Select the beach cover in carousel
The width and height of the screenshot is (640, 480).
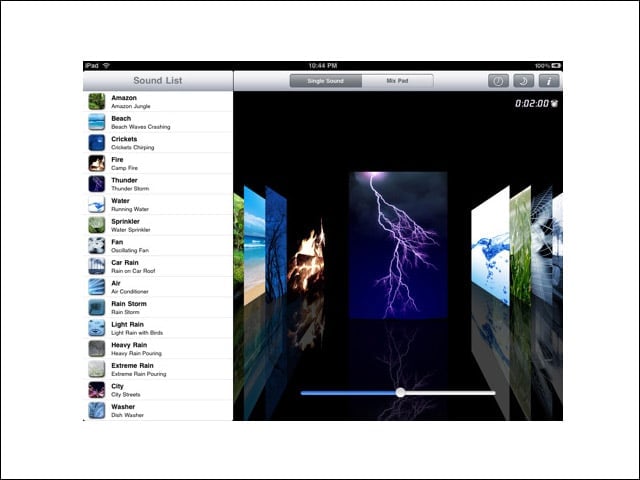pos(255,246)
